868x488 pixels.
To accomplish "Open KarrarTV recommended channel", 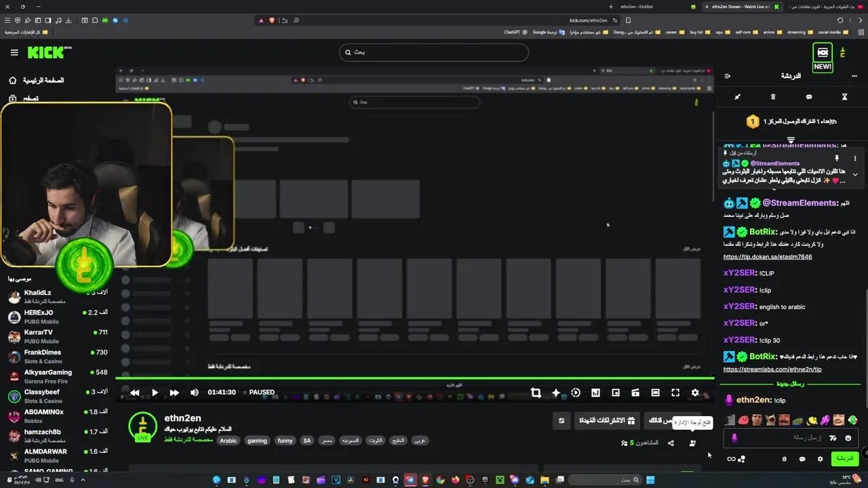I will 58,336.
